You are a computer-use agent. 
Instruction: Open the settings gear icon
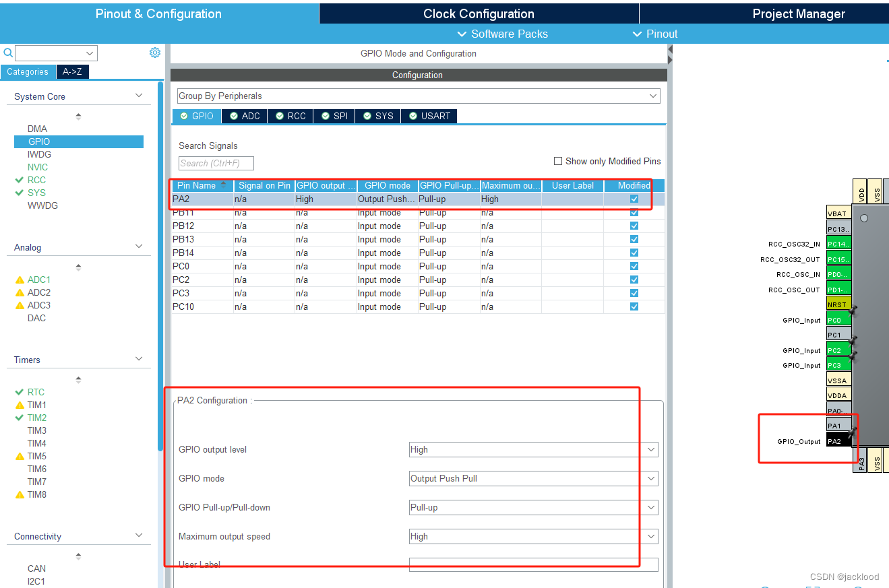155,53
